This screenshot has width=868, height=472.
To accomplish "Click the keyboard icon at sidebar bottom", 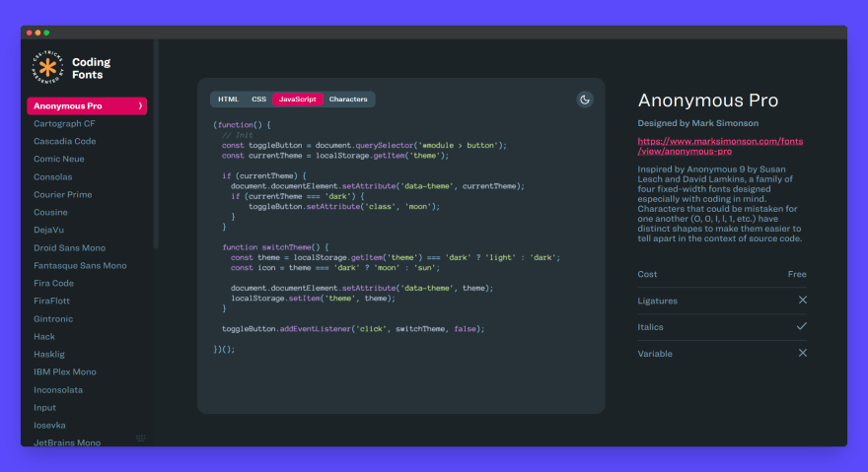I will pyautogui.click(x=141, y=438).
